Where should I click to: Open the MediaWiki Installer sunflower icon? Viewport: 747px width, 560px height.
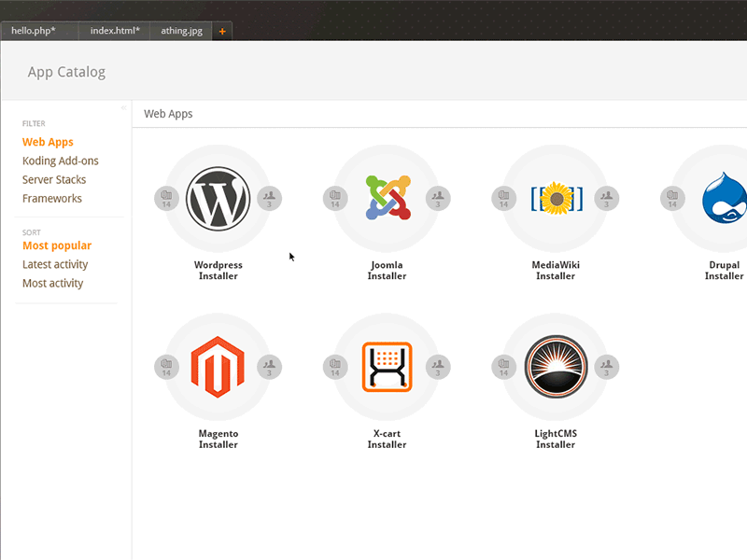pyautogui.click(x=556, y=198)
